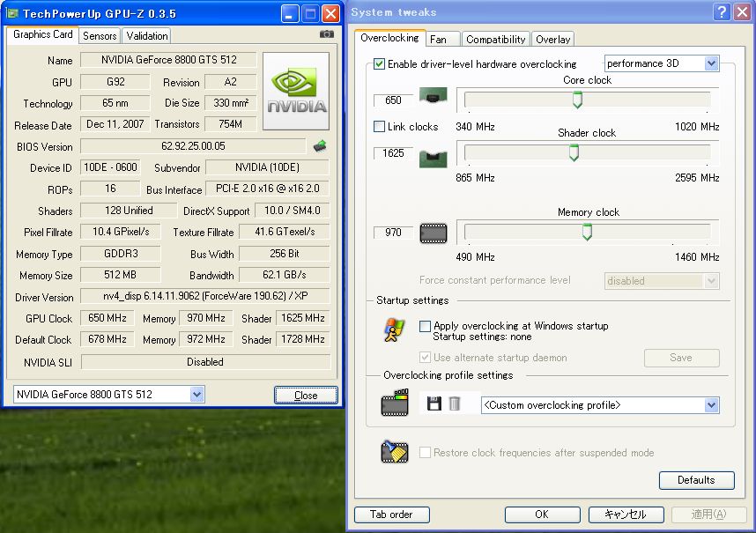The height and width of the screenshot is (533, 756).
Task: Open the performance 3D dropdown
Action: (662, 63)
